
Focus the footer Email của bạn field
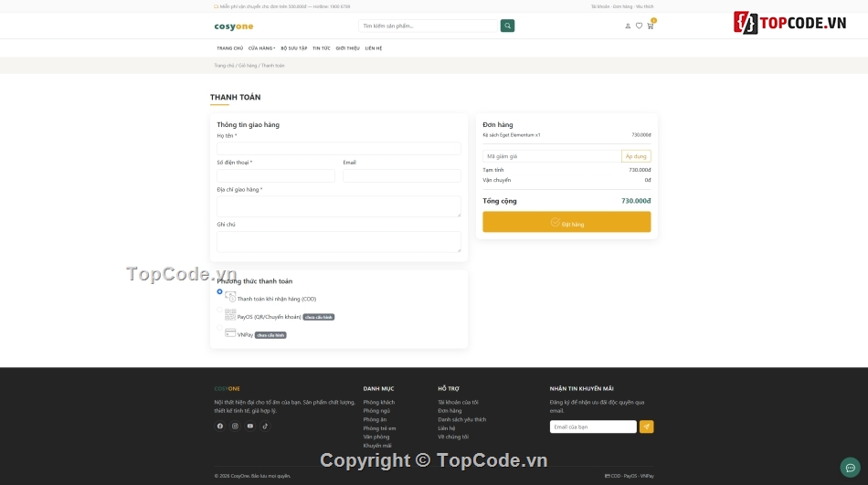[593, 427]
